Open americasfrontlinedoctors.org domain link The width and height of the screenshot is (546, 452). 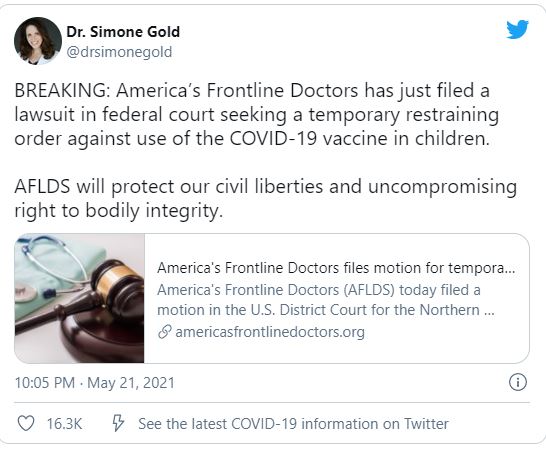pos(270,332)
